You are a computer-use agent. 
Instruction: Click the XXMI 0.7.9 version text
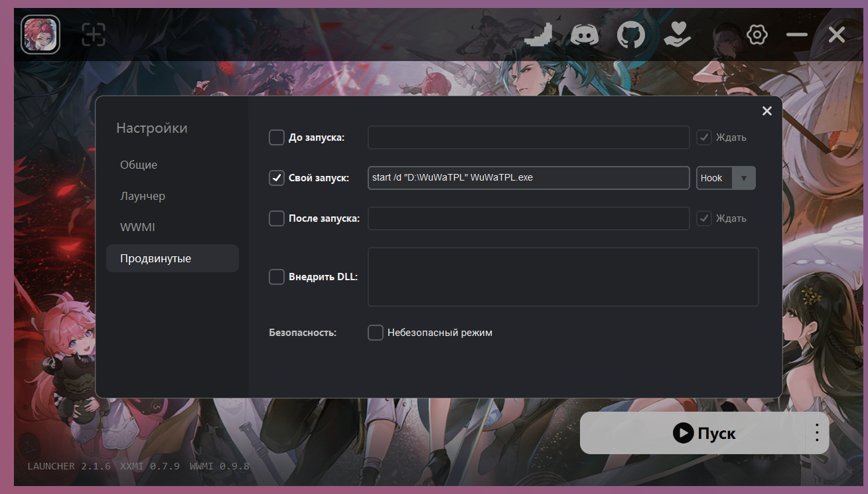point(150,466)
